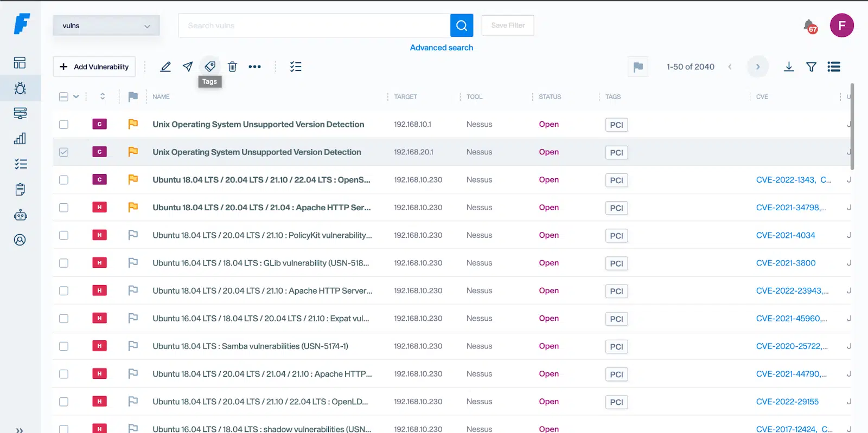Open the three-dots more options menu

tap(254, 67)
